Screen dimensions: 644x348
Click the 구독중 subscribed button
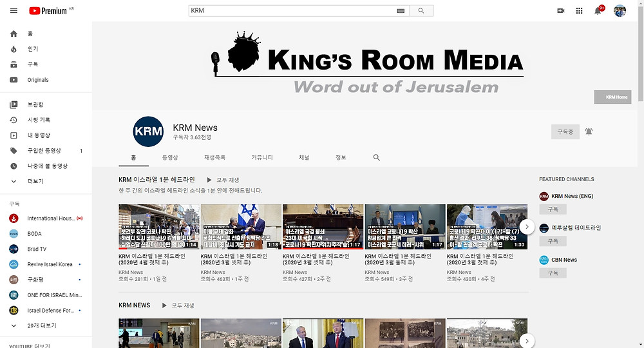click(565, 132)
